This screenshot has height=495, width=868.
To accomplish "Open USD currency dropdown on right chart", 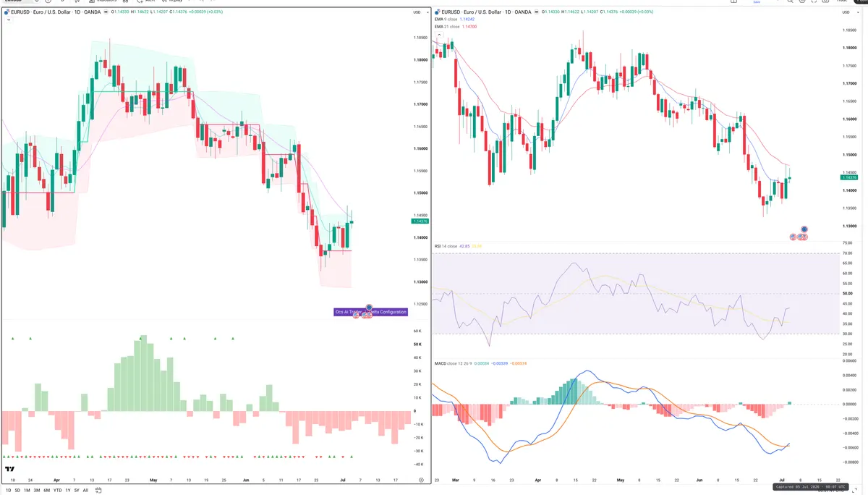I will (851, 12).
